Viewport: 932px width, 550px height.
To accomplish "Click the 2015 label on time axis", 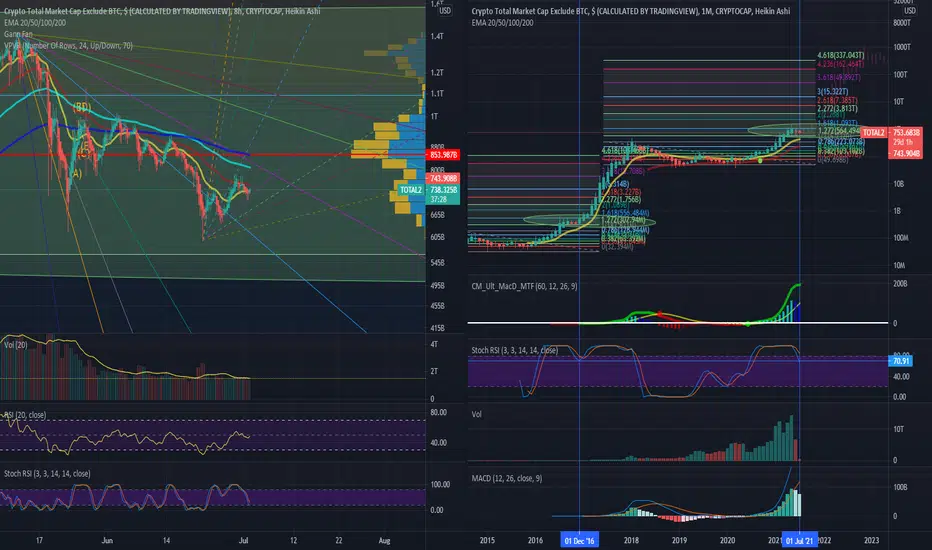I will 487,540.
